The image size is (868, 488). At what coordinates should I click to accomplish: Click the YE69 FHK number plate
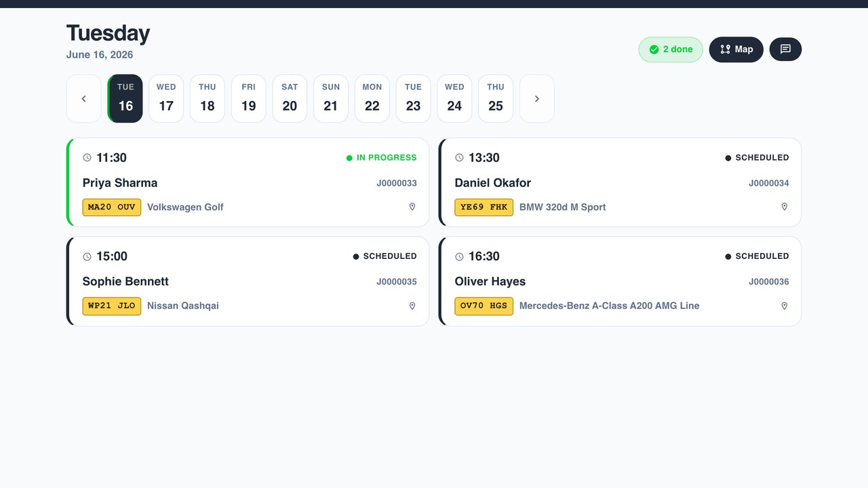pyautogui.click(x=484, y=207)
